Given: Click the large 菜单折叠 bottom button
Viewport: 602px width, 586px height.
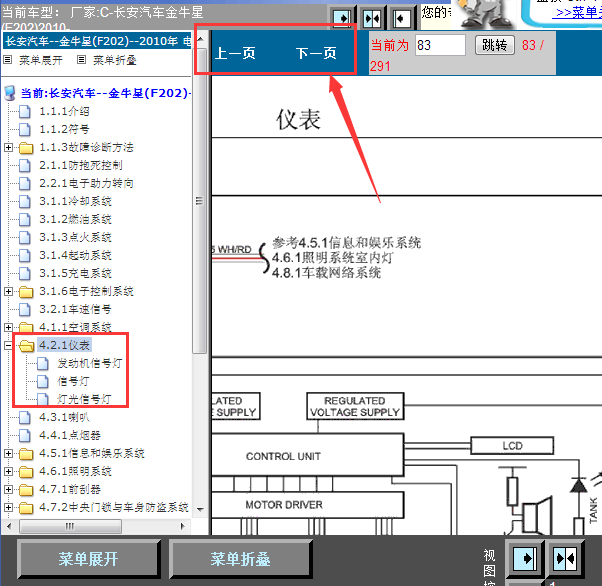Looking at the screenshot, I should (x=240, y=559).
